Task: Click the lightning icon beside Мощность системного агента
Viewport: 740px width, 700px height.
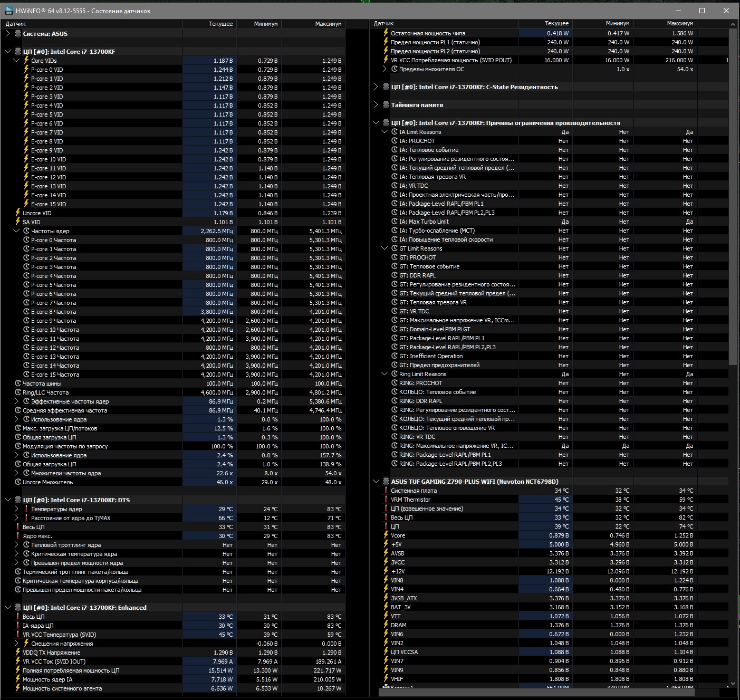Action: (x=18, y=688)
